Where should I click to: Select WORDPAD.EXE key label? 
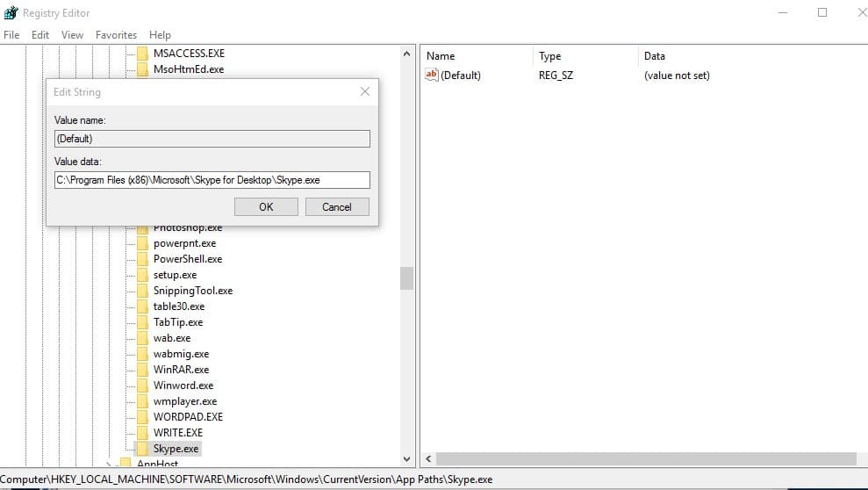tap(188, 417)
